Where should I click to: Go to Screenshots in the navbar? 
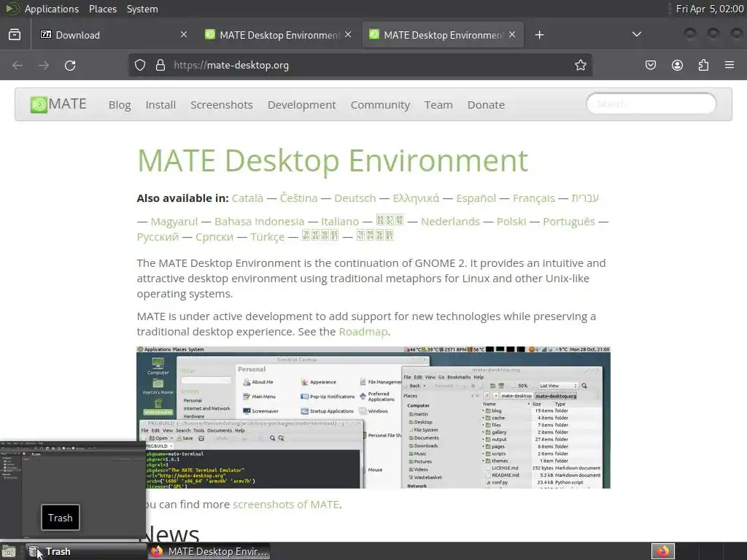pos(222,105)
